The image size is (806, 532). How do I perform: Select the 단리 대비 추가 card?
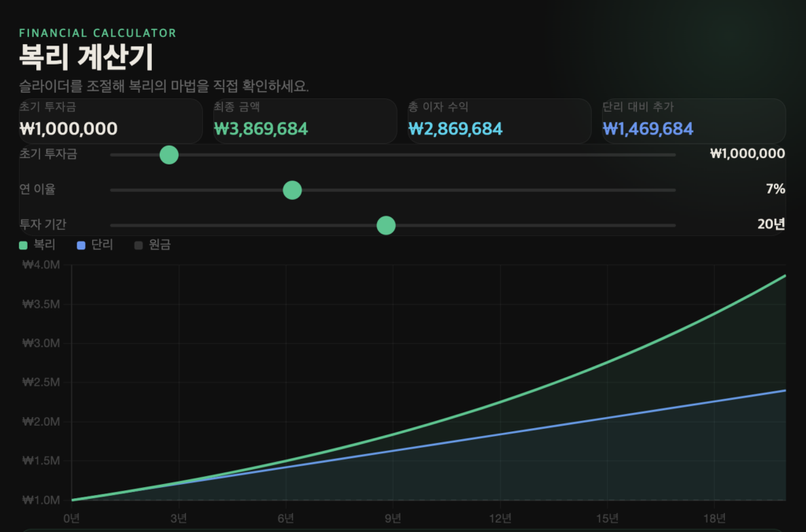(693, 121)
